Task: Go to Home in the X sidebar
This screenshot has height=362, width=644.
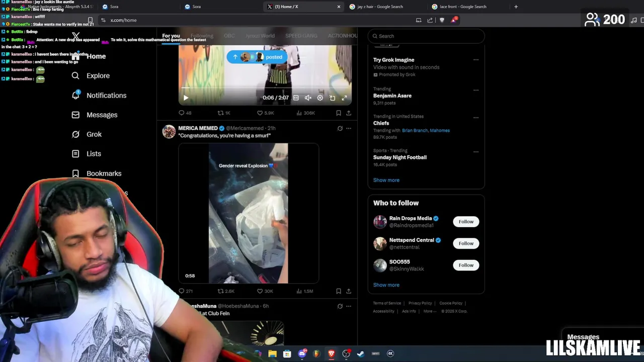Action: (89, 56)
